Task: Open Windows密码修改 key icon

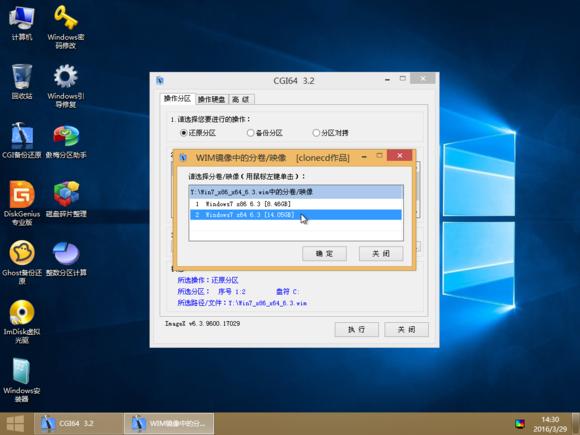Action: pos(66,27)
